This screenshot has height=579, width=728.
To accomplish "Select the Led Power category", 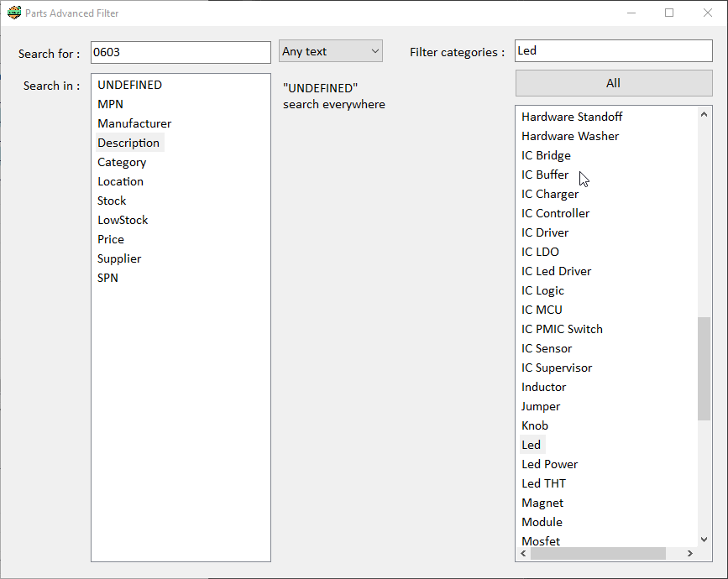I will coord(549,464).
